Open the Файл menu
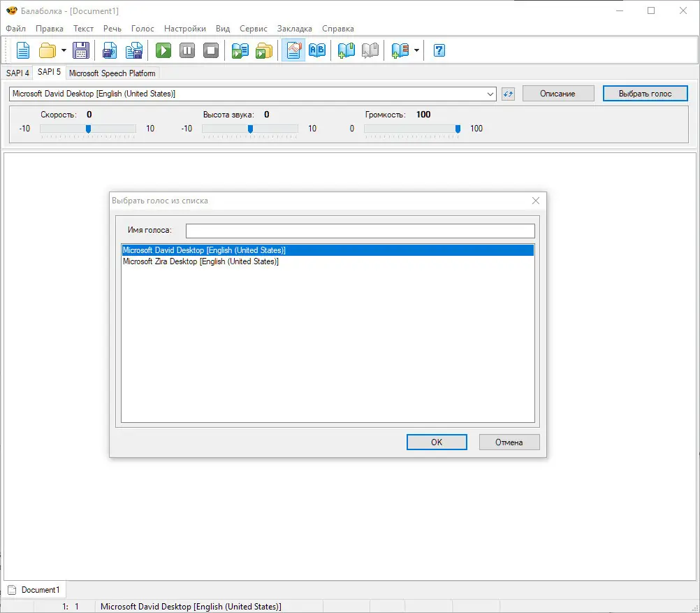Viewport: 700px width, 613px height. [15, 29]
